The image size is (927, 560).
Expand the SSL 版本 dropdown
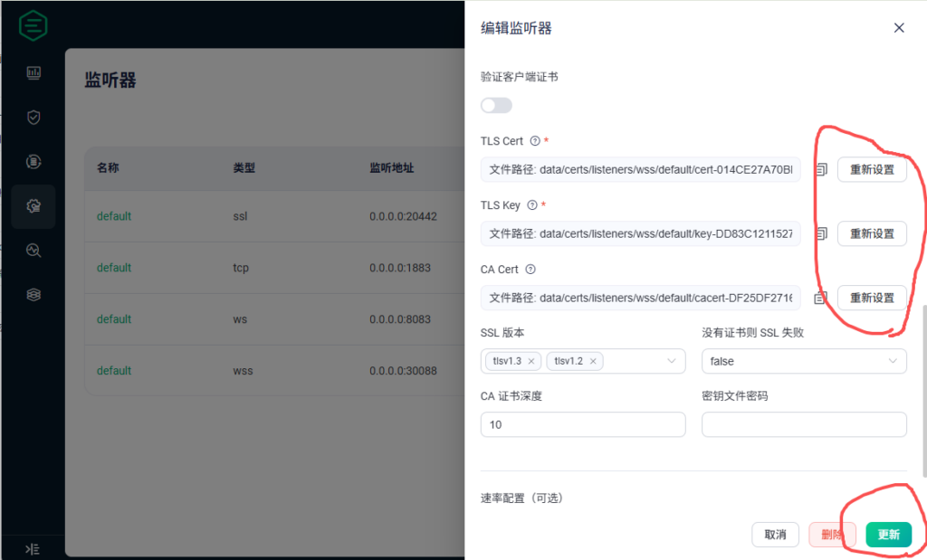click(671, 361)
